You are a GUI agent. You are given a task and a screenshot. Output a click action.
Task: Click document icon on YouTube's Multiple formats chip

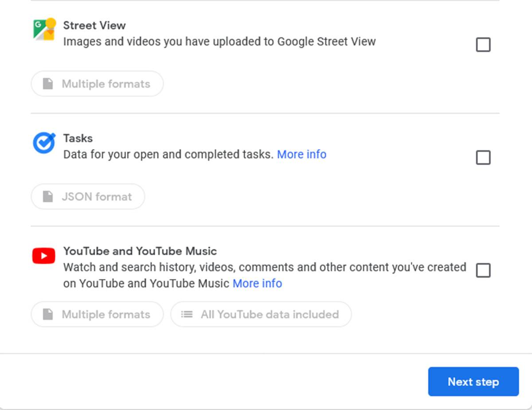(48, 314)
